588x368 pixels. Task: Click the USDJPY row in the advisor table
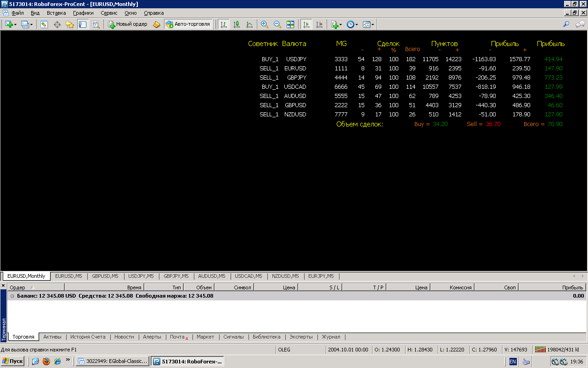point(412,59)
